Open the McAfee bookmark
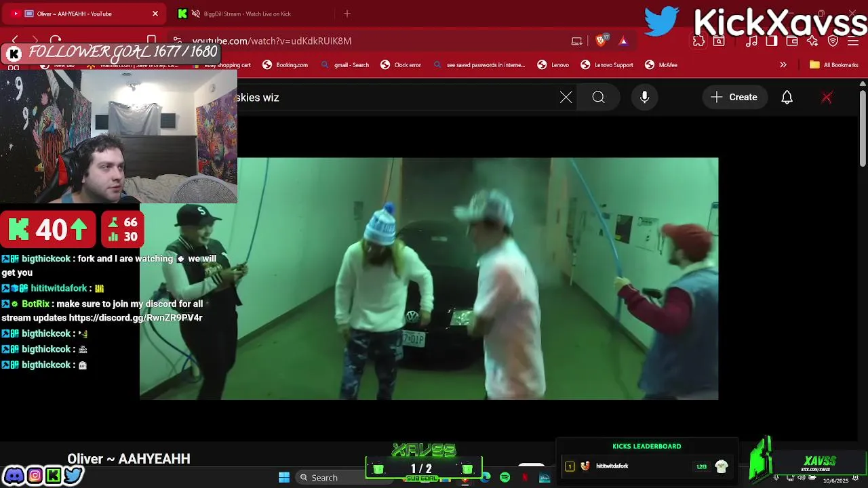The image size is (868, 488). point(661,65)
